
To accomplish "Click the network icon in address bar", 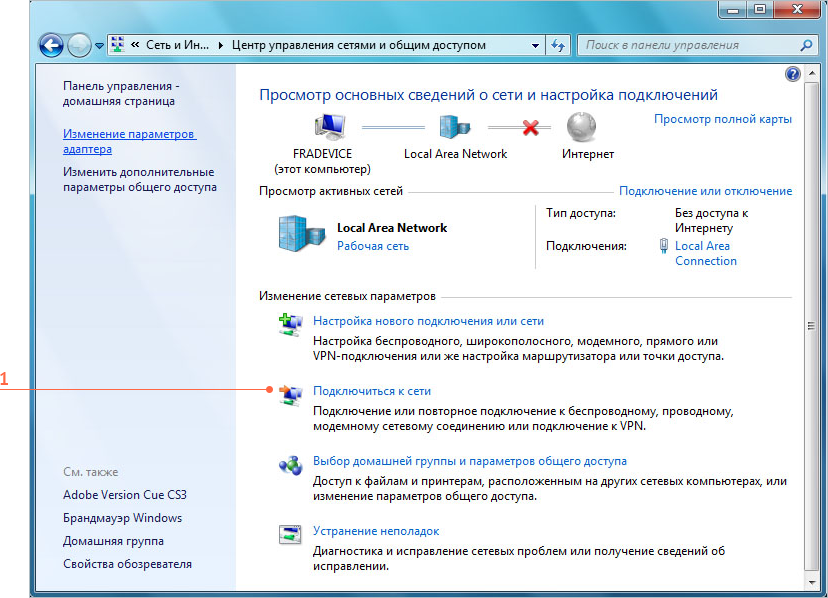I will (118, 45).
